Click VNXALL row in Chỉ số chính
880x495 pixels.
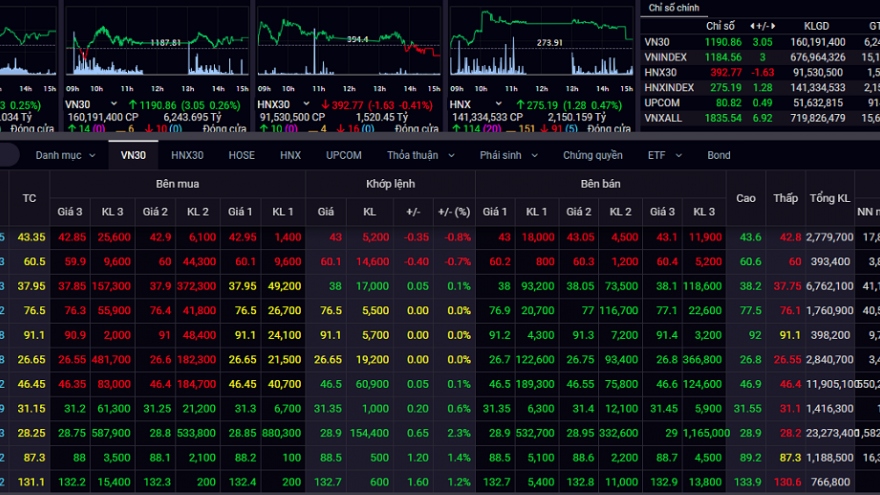click(760, 118)
